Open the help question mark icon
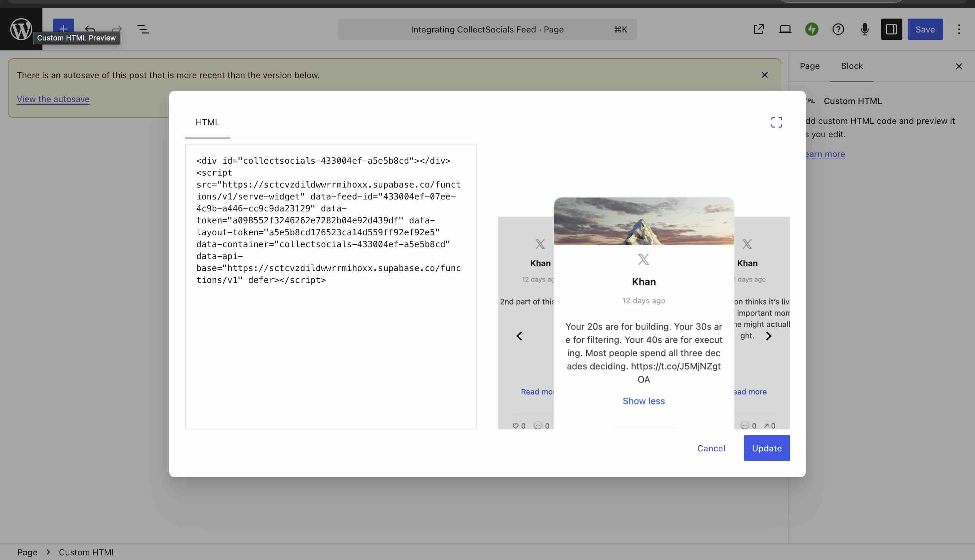Image resolution: width=975 pixels, height=560 pixels. point(838,29)
